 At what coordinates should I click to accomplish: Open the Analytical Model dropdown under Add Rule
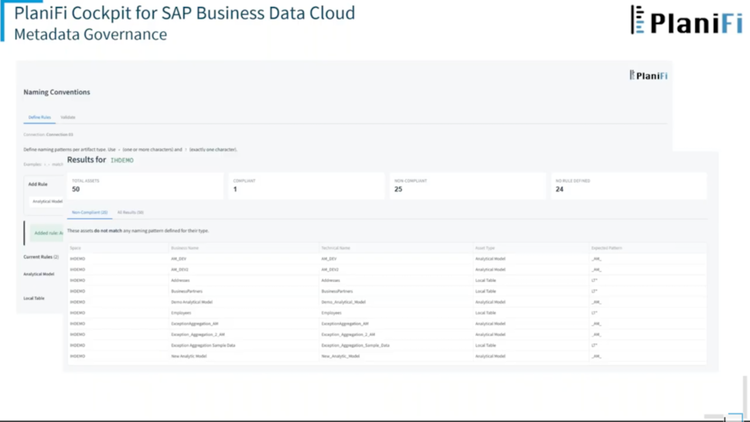click(x=47, y=201)
